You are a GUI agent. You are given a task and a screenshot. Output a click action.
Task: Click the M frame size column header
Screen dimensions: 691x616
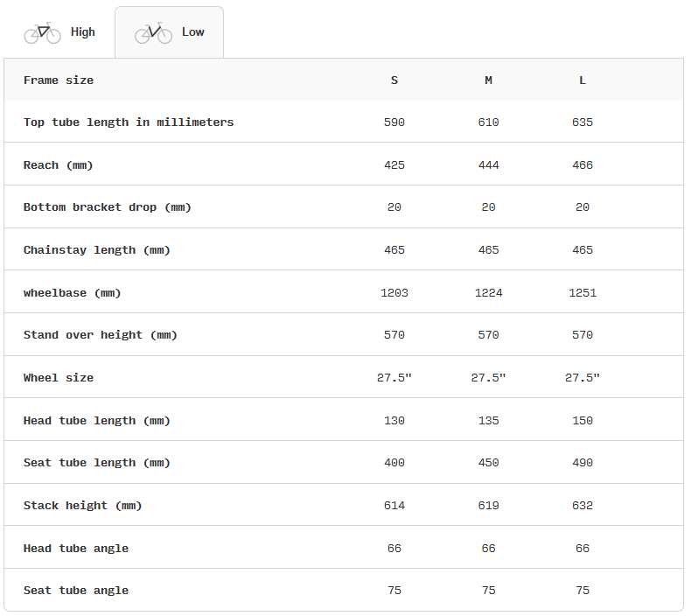(488, 80)
